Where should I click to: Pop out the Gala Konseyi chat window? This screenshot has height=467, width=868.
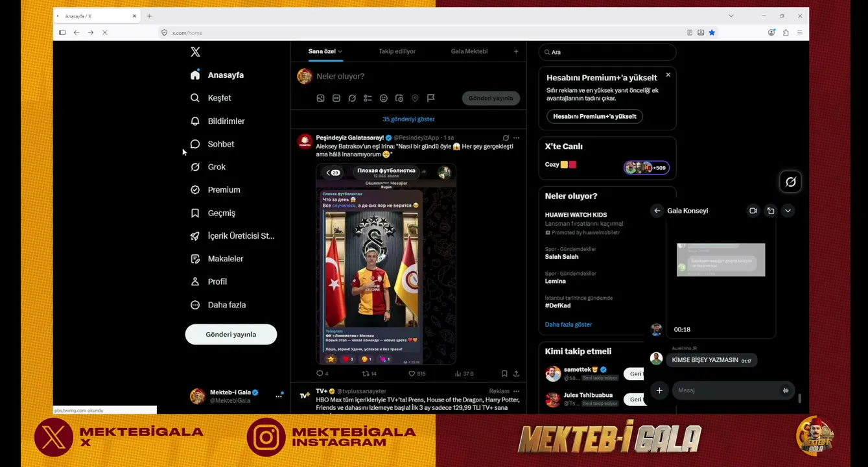771,211
